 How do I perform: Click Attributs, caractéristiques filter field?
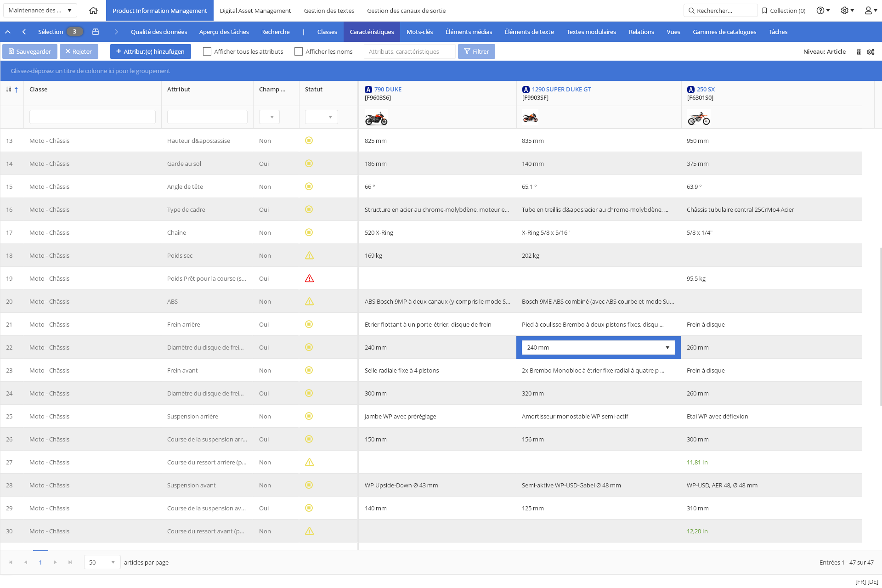pos(410,51)
